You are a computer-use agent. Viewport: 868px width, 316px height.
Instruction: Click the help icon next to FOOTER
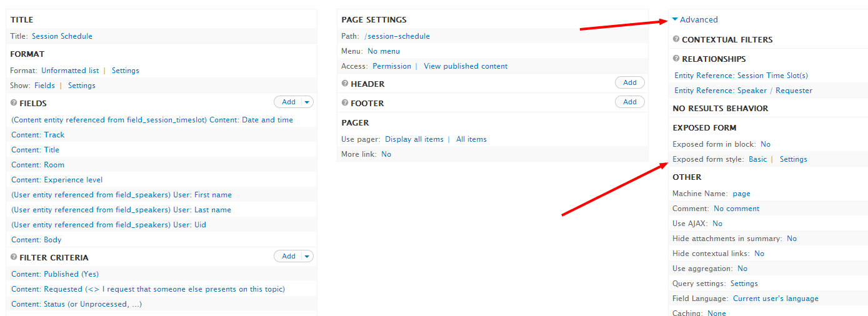tap(345, 103)
